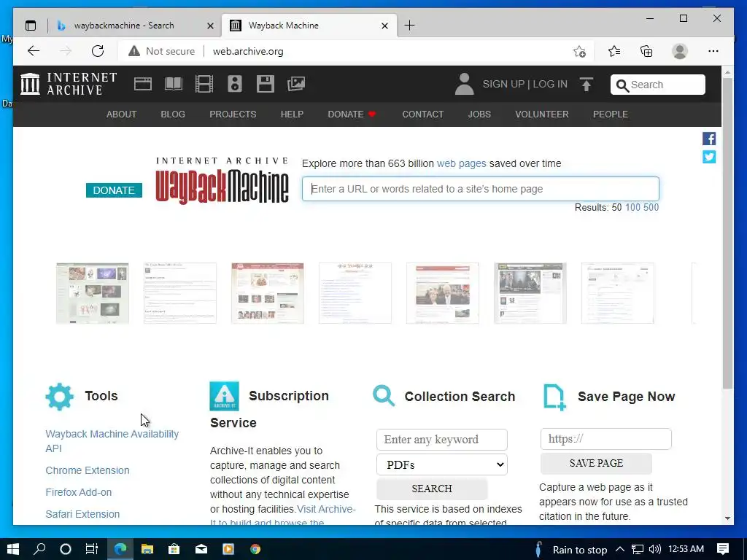Show hidden system tray icons
The width and height of the screenshot is (747, 560).
[x=620, y=549]
